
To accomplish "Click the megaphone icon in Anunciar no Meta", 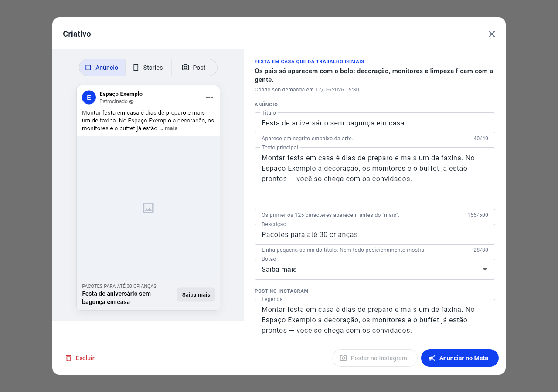I will pos(432,358).
